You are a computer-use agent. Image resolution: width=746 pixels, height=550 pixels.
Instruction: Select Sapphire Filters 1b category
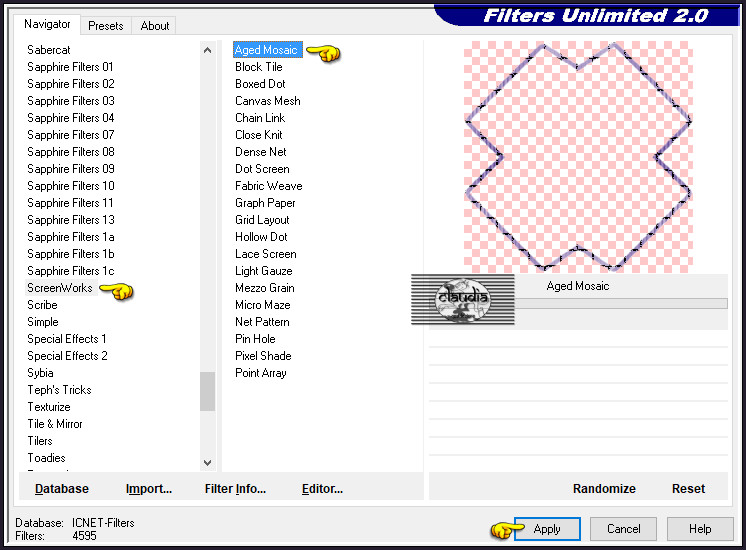coord(70,254)
